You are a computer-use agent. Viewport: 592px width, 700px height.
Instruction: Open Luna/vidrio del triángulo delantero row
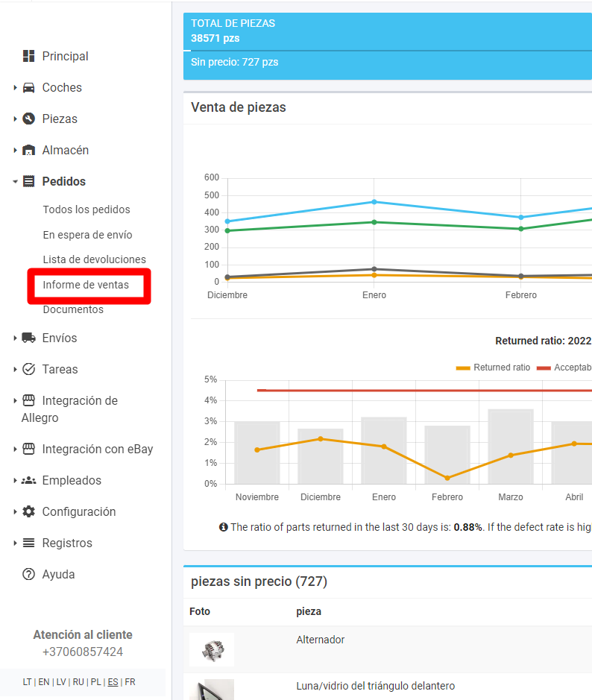pyautogui.click(x=388, y=687)
